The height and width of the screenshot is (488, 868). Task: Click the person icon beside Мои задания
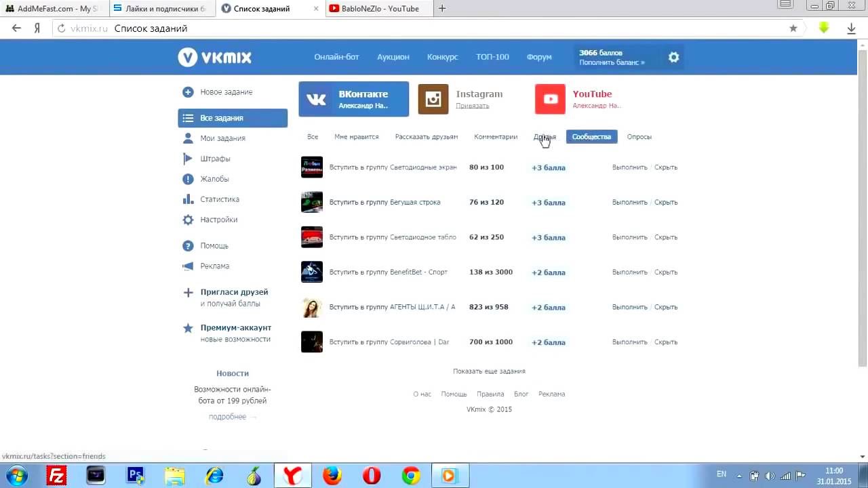coord(188,138)
